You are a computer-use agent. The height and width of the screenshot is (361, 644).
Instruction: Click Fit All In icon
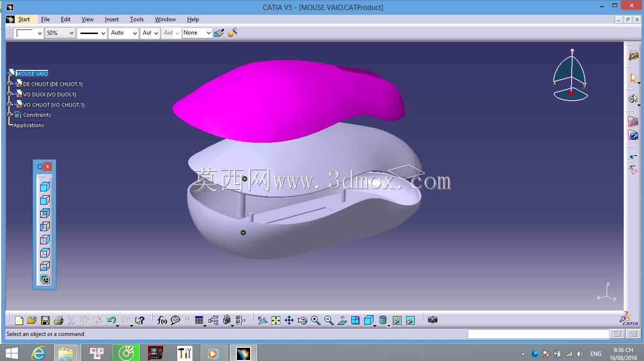click(276, 320)
